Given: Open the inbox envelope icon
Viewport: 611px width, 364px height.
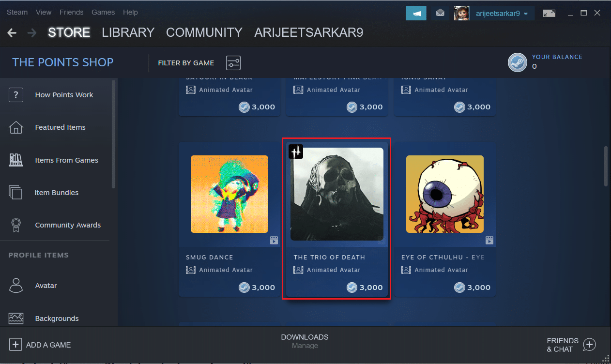Looking at the screenshot, I should click(440, 13).
